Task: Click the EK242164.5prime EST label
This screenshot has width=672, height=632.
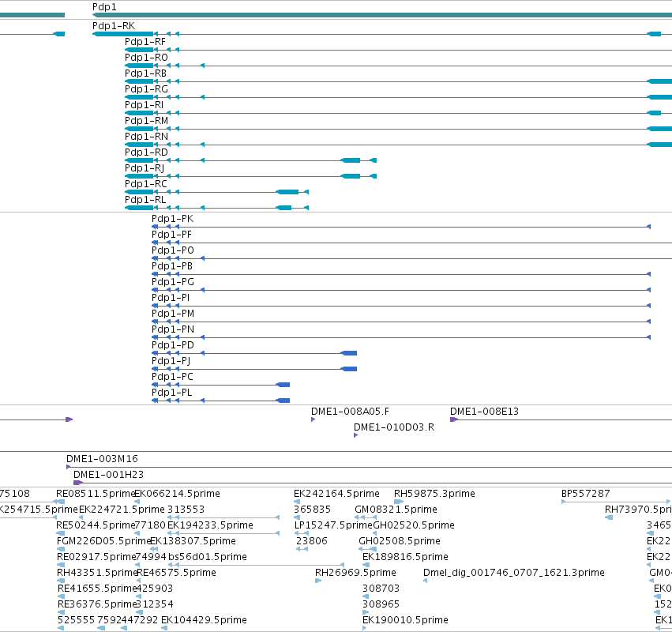Action: [336, 494]
